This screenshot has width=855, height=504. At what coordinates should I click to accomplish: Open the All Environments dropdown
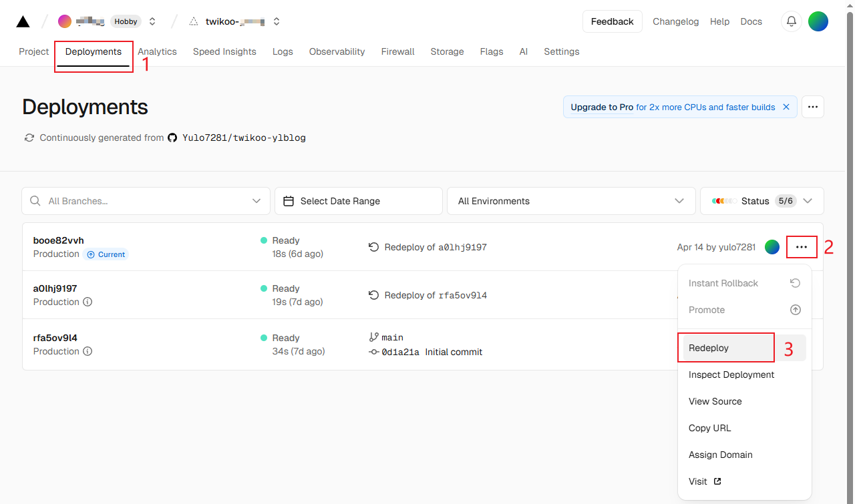coord(679,201)
